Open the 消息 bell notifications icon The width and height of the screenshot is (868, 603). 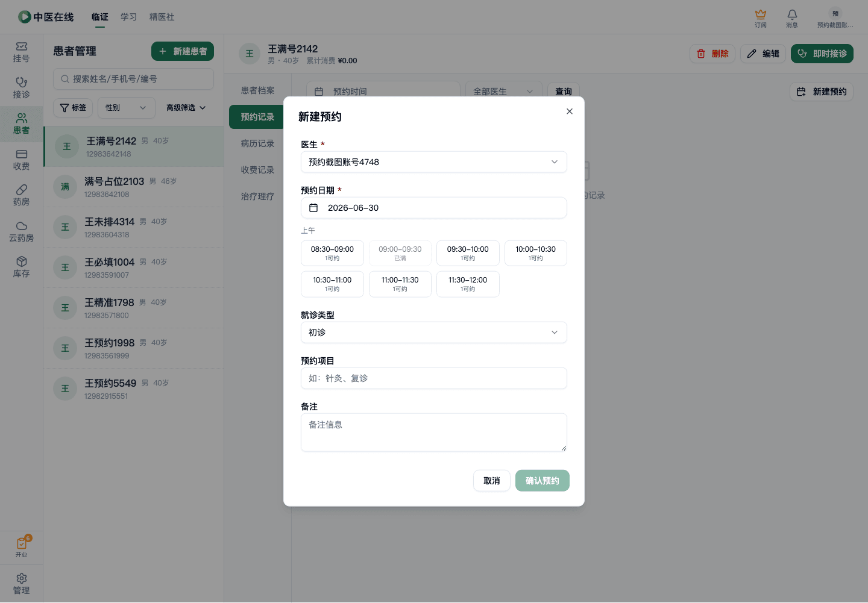(x=792, y=18)
